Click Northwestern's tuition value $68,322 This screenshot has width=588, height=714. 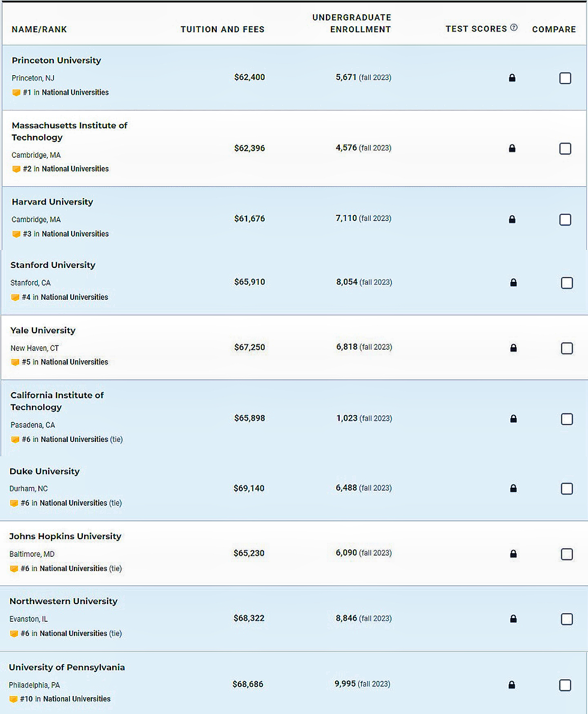click(249, 618)
